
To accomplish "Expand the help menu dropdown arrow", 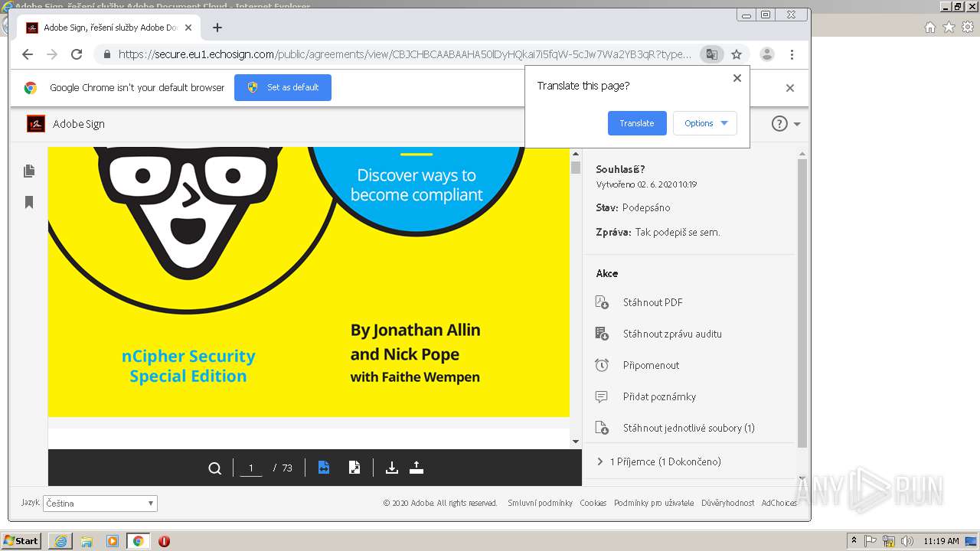I will (797, 124).
